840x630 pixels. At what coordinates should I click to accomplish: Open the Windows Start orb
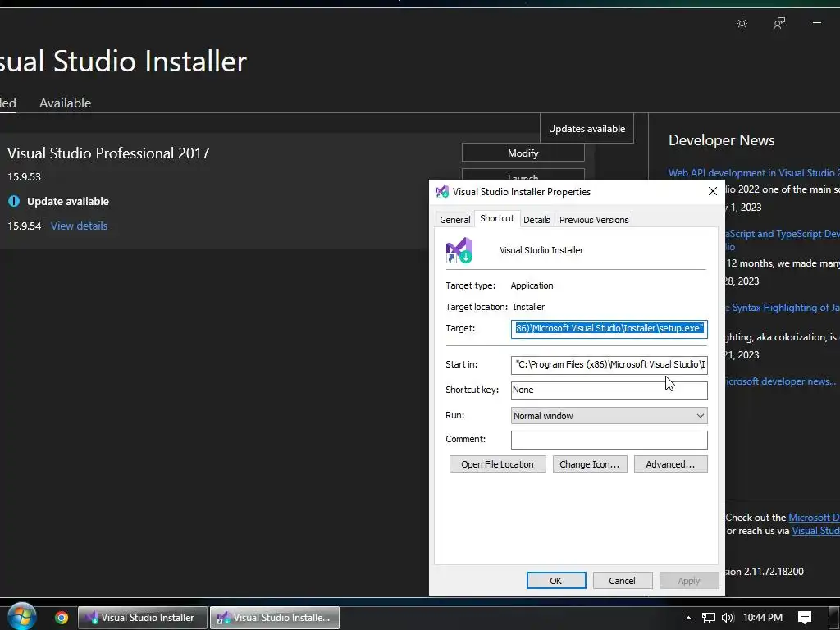pos(22,617)
